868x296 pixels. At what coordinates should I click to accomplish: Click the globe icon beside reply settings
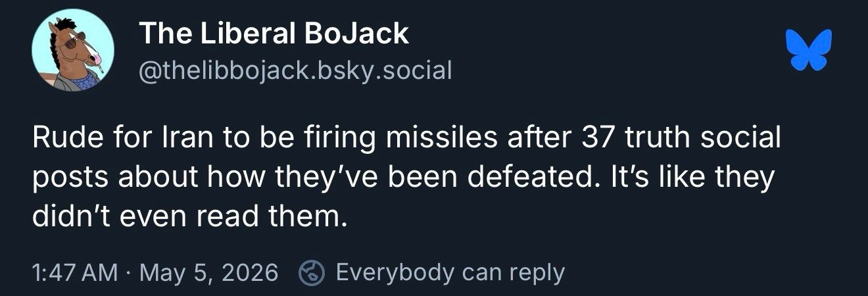pyautogui.click(x=312, y=272)
